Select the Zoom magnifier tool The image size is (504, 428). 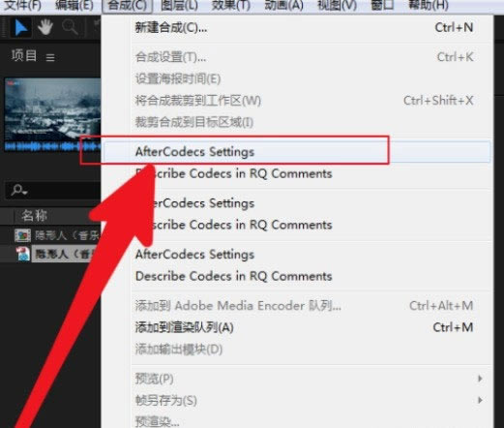click(x=70, y=27)
